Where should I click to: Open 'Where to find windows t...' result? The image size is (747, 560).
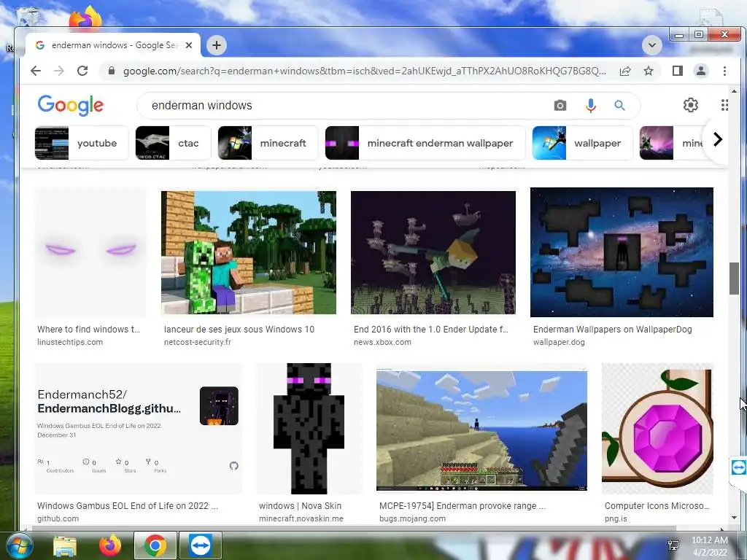(x=88, y=329)
